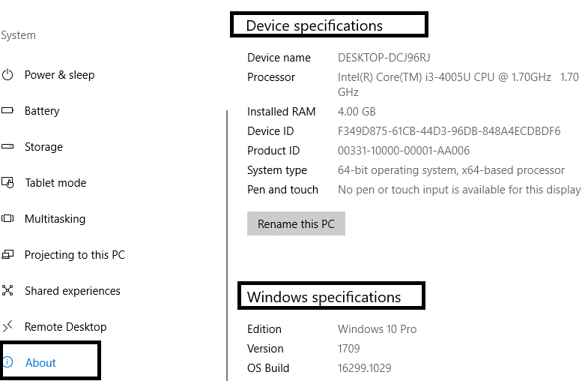Go to the Battery settings page
The image size is (588, 381).
[x=42, y=111]
